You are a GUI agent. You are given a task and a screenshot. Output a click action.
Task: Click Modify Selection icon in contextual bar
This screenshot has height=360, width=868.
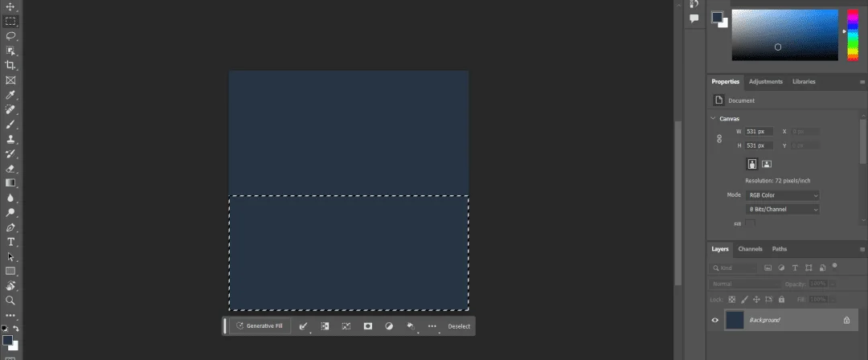point(303,326)
